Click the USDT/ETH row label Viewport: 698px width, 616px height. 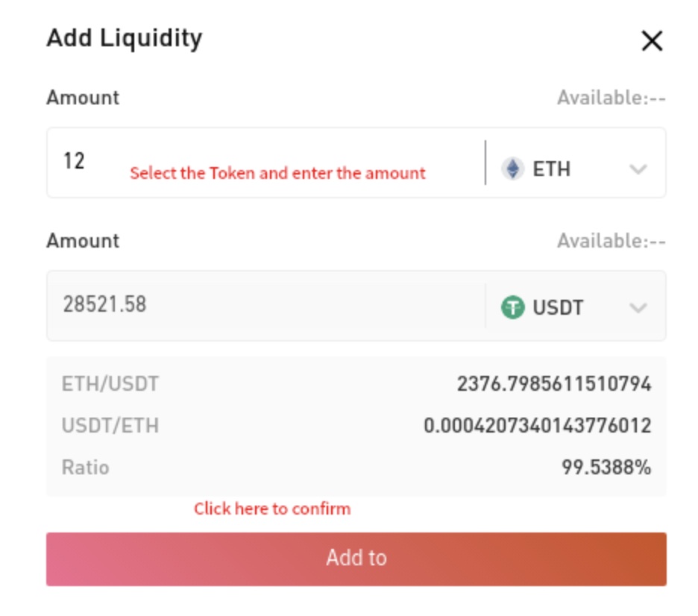[110, 426]
